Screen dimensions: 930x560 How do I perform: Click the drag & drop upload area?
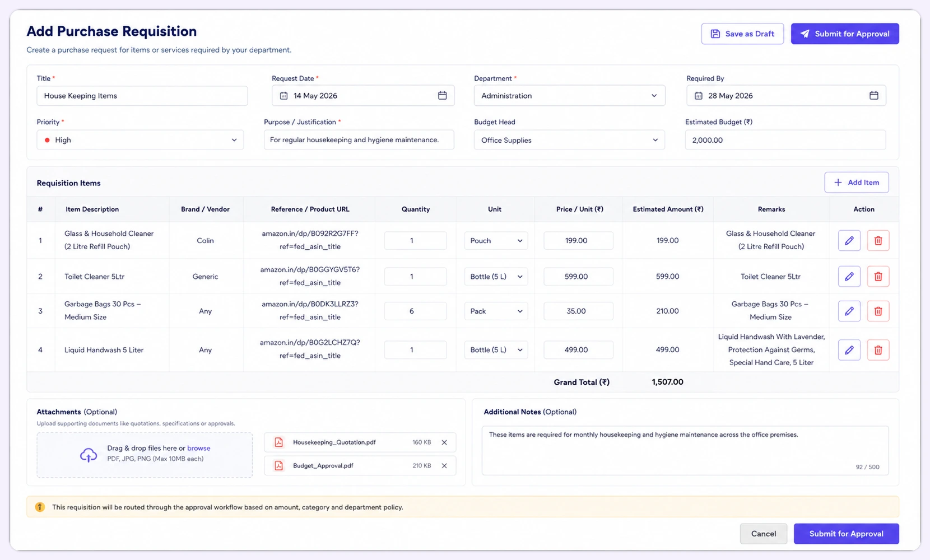tap(145, 455)
